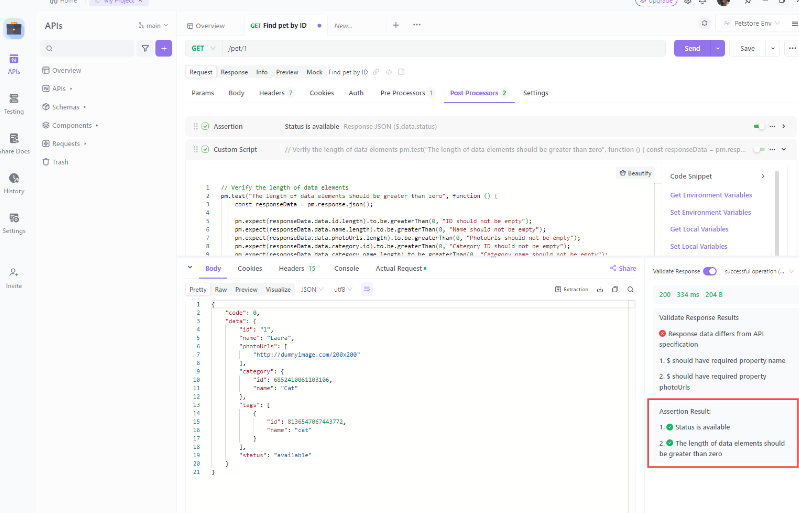Open the main branch dropdown
Image resolution: width=799 pixels, height=513 pixels.
153,25
